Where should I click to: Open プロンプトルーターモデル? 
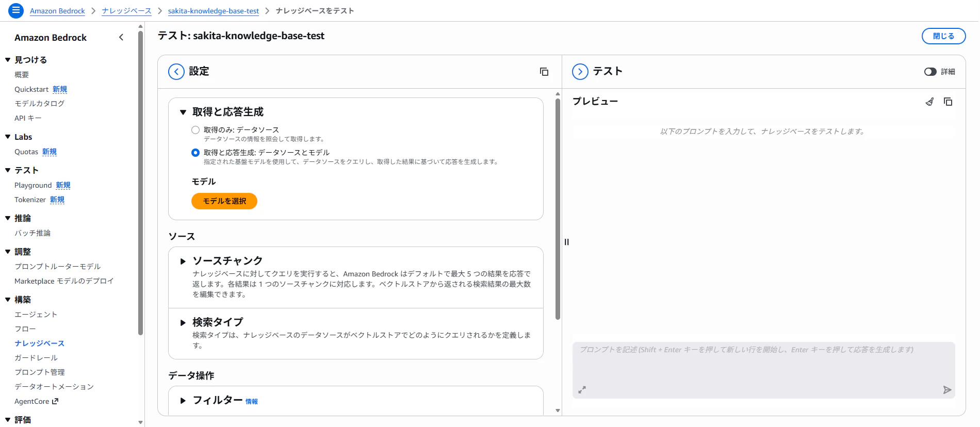(58, 267)
